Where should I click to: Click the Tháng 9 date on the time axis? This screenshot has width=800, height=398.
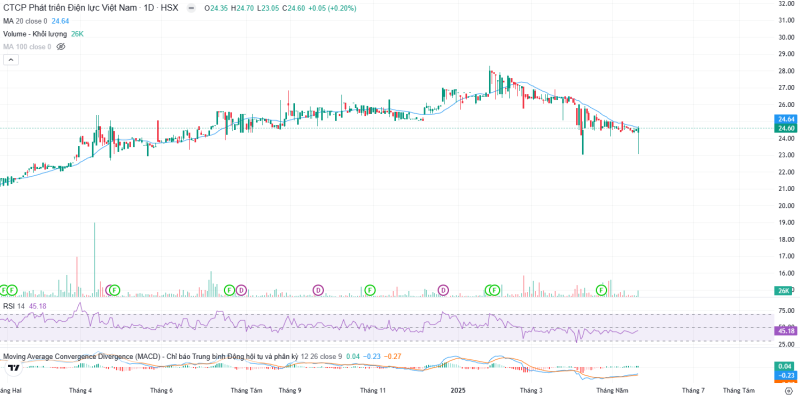(x=289, y=390)
